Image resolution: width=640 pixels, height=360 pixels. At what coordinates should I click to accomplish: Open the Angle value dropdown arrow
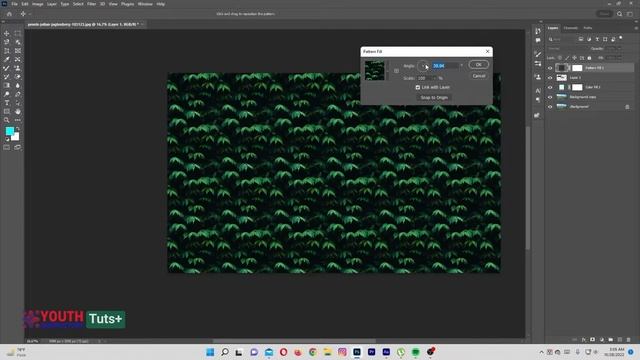pyautogui.click(x=462, y=66)
